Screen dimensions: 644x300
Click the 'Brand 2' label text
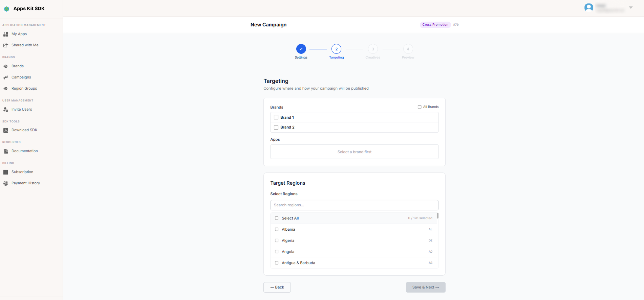coord(287,127)
